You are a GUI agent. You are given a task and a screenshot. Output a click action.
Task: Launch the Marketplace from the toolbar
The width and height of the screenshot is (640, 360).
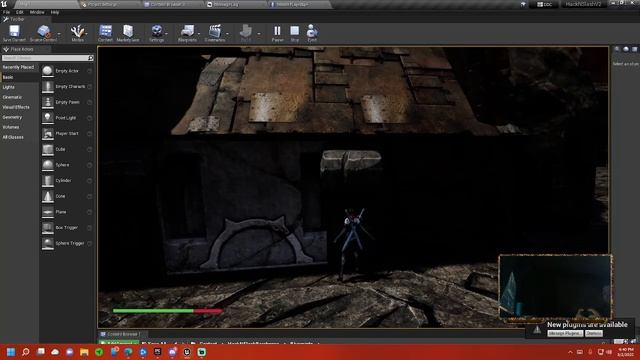(128, 31)
